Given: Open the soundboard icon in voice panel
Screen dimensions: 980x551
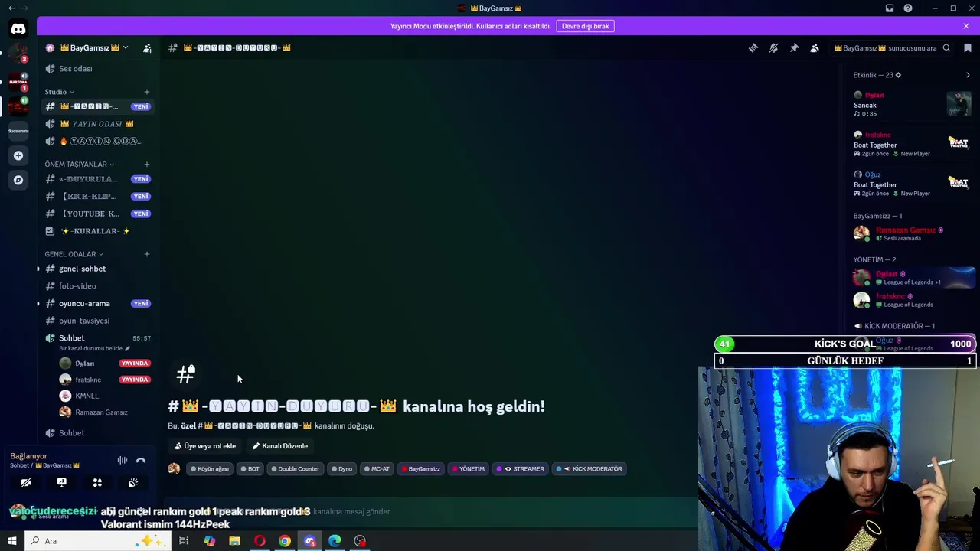Looking at the screenshot, I should [x=133, y=483].
